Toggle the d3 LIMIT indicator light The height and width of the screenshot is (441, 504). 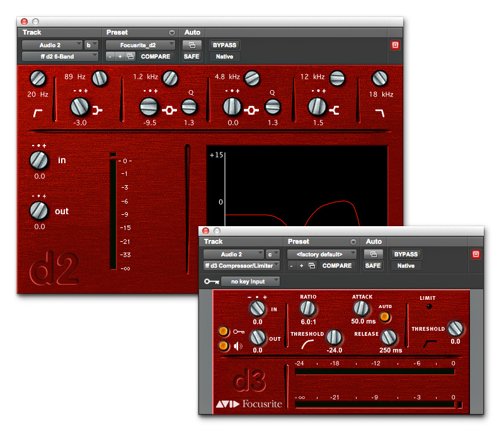point(429,306)
